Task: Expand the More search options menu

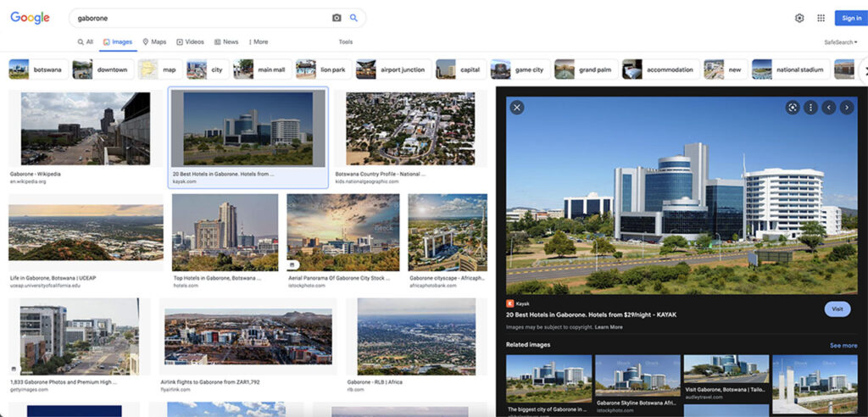Action: (259, 42)
